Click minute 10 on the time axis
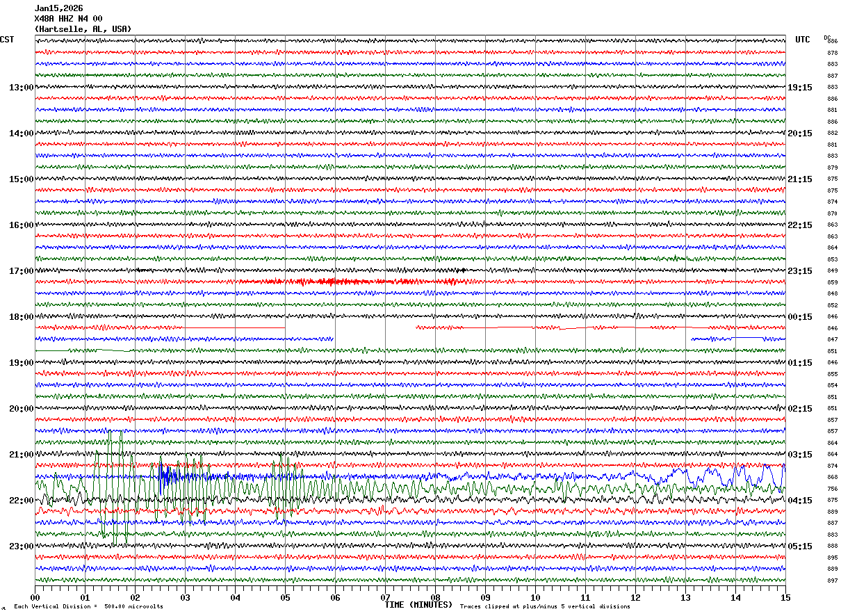 click(535, 597)
